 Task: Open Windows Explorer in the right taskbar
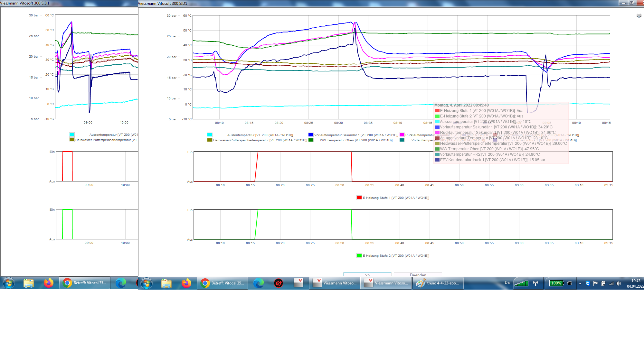(x=166, y=283)
